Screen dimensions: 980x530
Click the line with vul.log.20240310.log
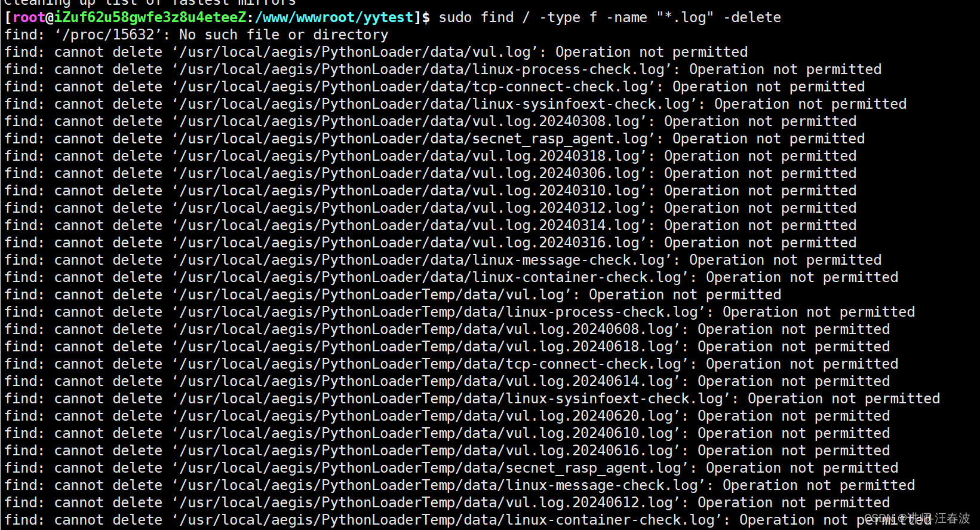click(x=431, y=191)
